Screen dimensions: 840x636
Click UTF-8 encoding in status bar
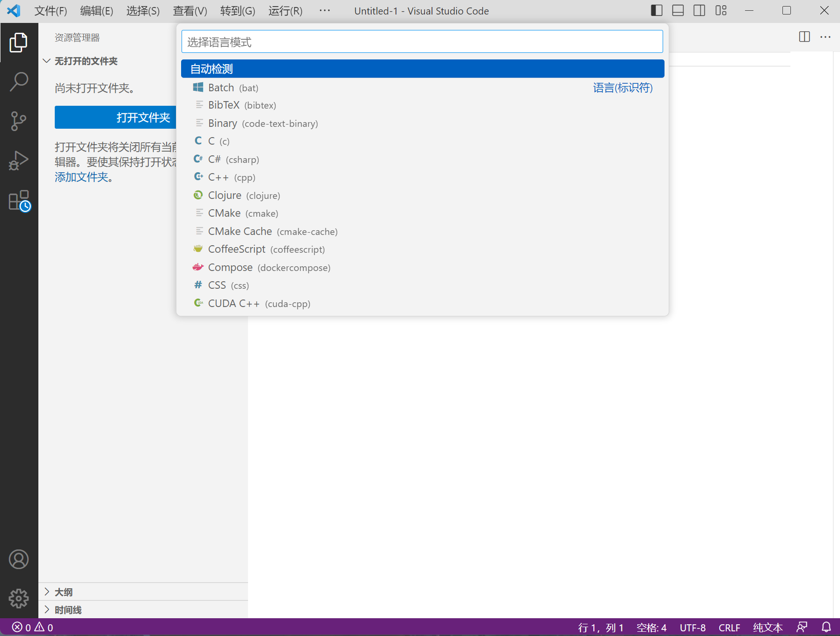coord(693,627)
